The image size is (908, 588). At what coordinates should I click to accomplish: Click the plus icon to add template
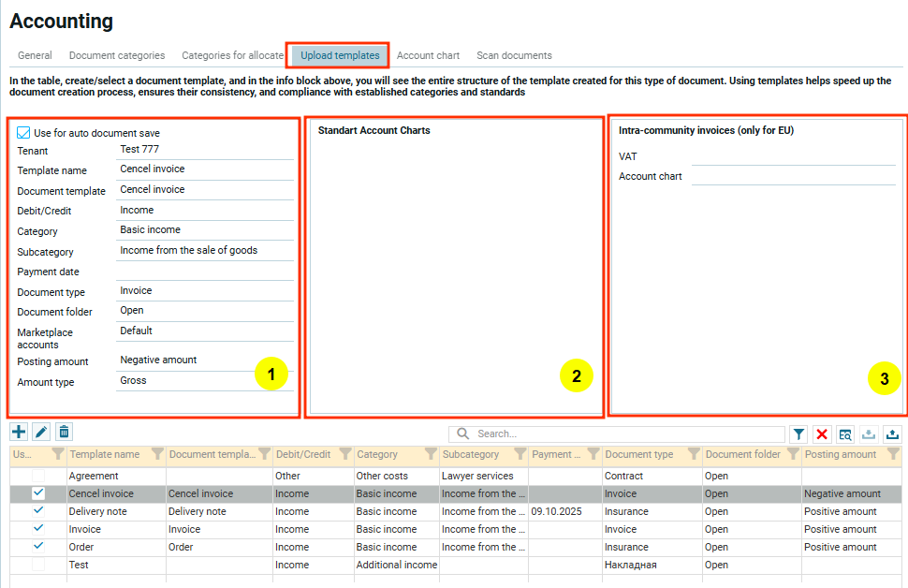click(19, 432)
